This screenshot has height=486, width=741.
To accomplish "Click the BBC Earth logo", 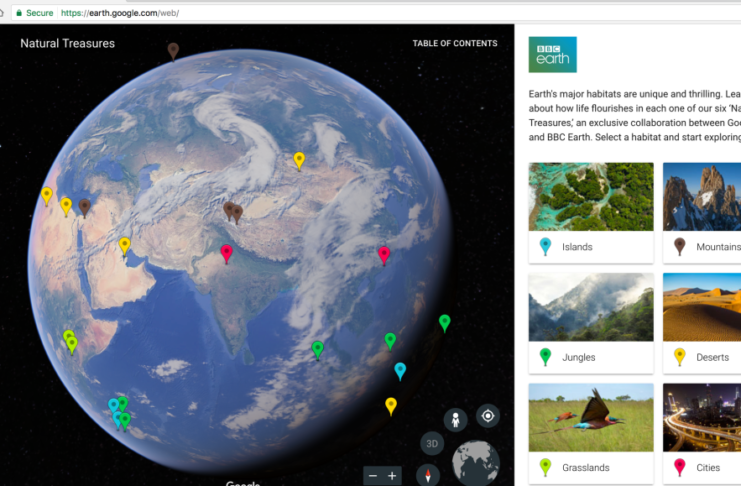I will 552,55.
